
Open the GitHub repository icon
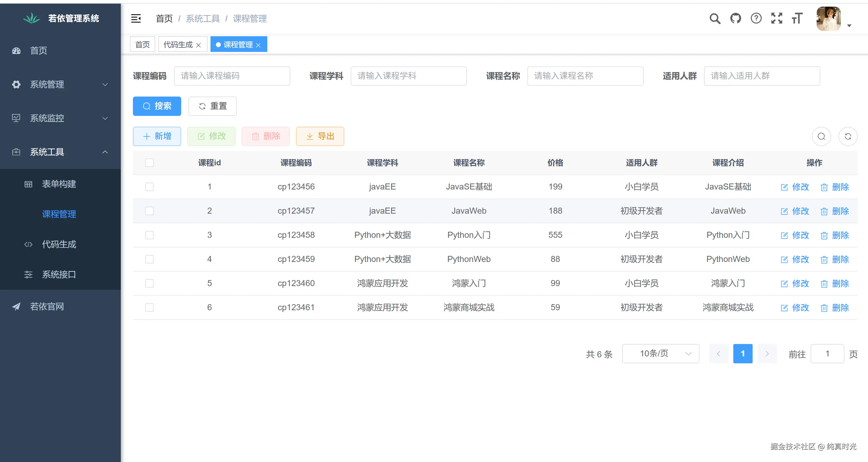point(736,18)
